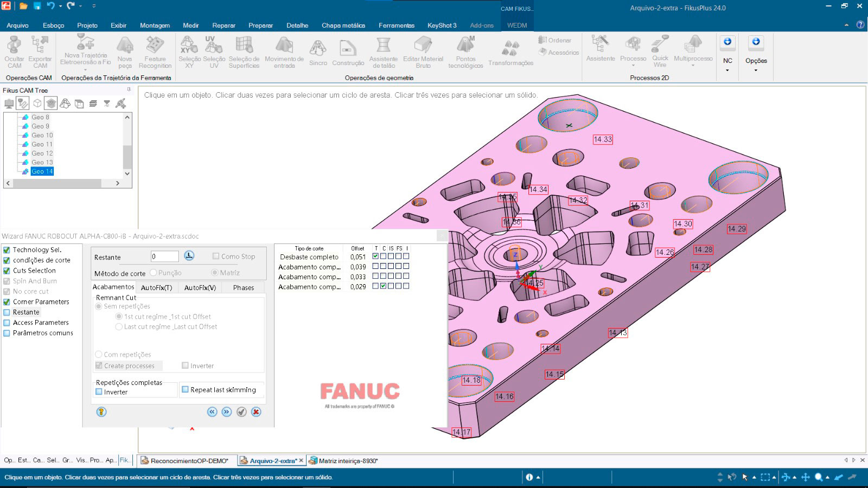
Task: Open the undo history dropdown arrow
Action: point(60,7)
